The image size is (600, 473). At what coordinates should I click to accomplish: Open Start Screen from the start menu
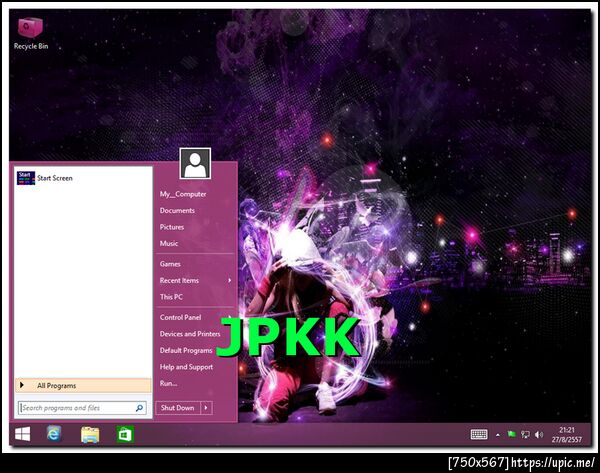[x=83, y=178]
